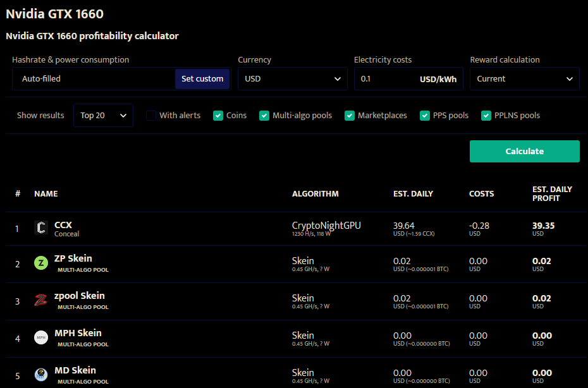Open the MD Skein pool link
This screenshot has width=588, height=388.
pos(75,370)
